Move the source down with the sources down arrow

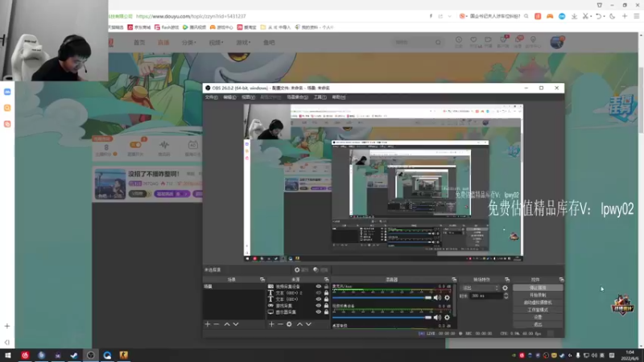click(308, 324)
